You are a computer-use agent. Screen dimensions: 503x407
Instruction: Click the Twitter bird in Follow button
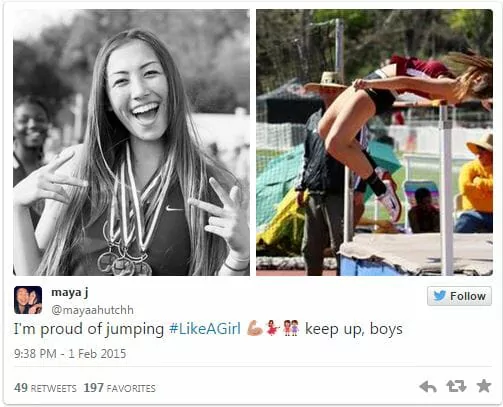[x=440, y=296]
